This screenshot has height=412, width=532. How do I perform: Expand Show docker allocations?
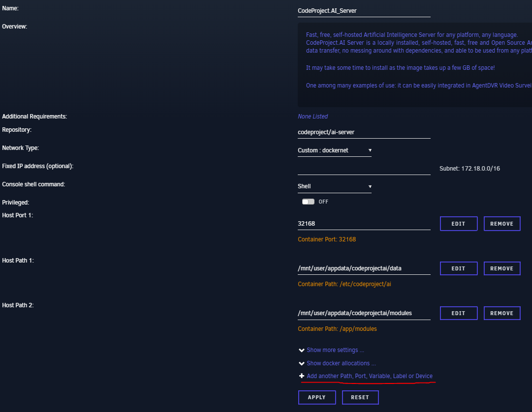point(342,363)
